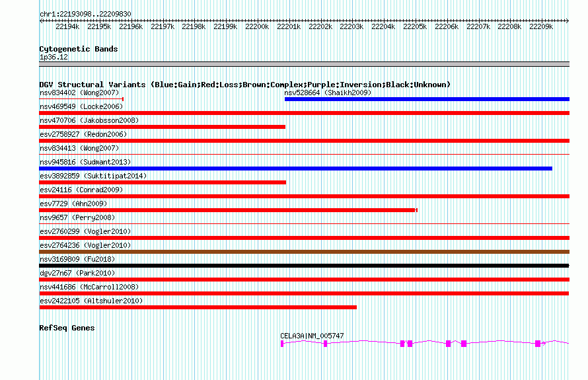Open nsv441686 (McCarroll2008) label
This screenshot has width=588, height=380.
(x=89, y=287)
